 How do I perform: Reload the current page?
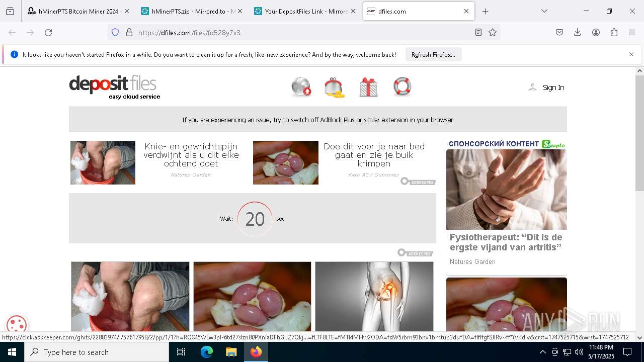[x=48, y=33]
